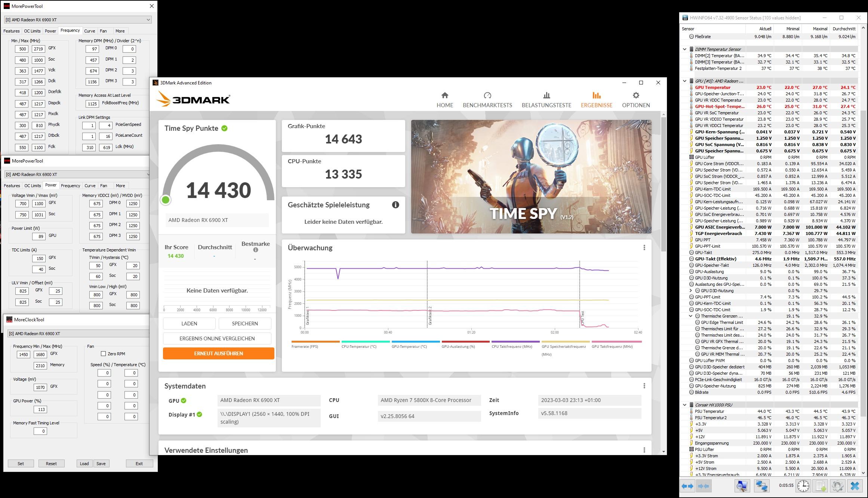Open the GPU selector dropdown in second MorePowerTool
The width and height of the screenshot is (868, 498).
[x=77, y=174]
